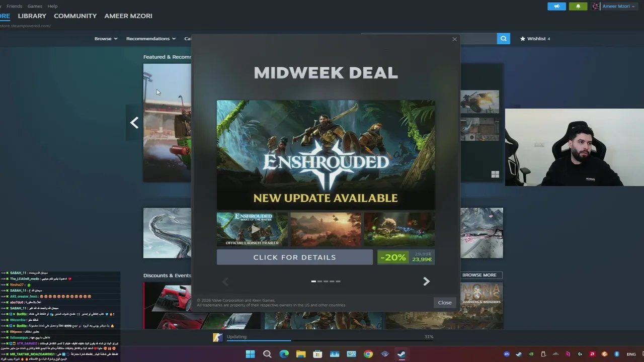Screen dimensions: 644x362
Task: Click the Discounts & Events heading
Action: coord(167,276)
